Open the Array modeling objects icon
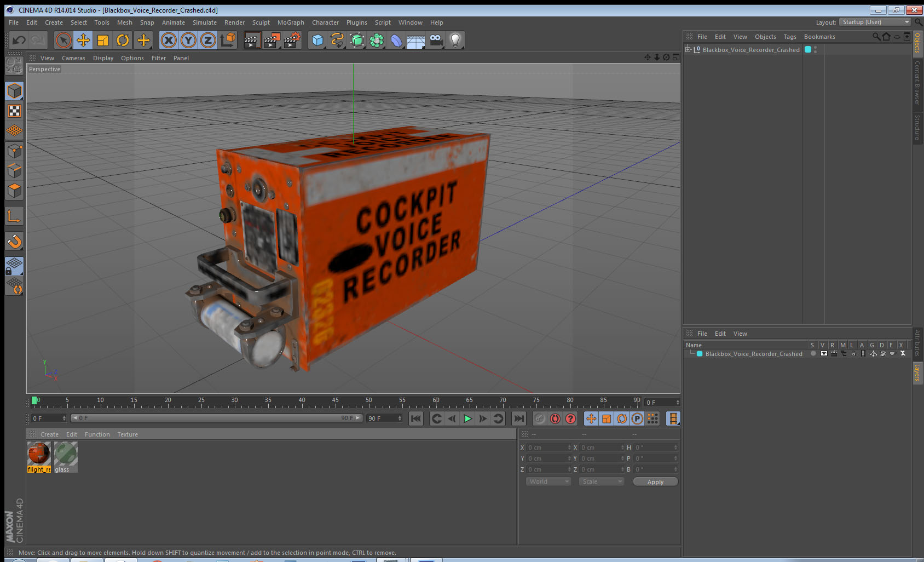This screenshot has height=562, width=924. tap(377, 40)
